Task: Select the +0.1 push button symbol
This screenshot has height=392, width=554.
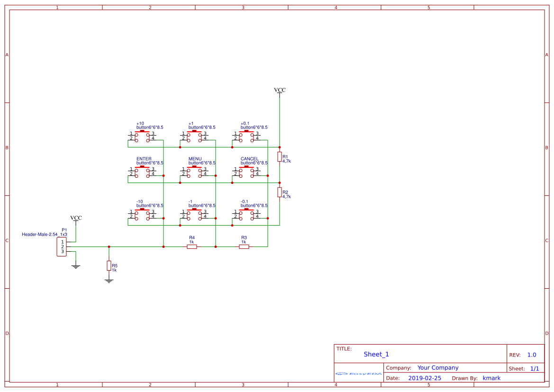Action: (246, 137)
